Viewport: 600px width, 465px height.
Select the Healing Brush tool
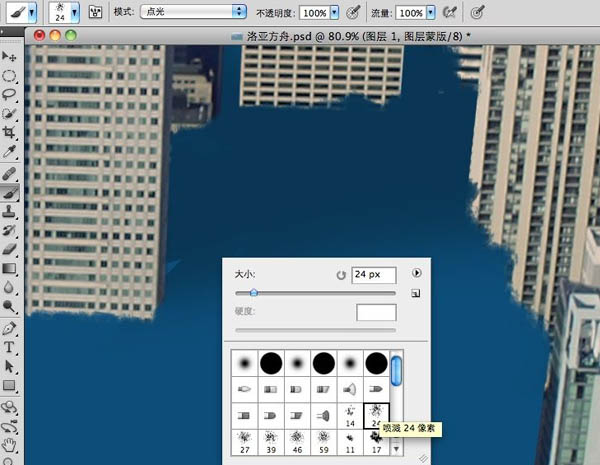[9, 174]
